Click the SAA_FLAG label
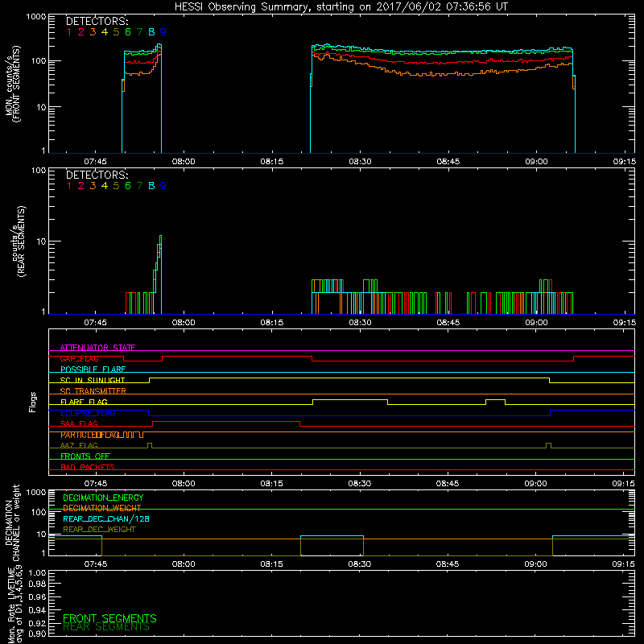This screenshot has height=644, width=644. click(79, 424)
